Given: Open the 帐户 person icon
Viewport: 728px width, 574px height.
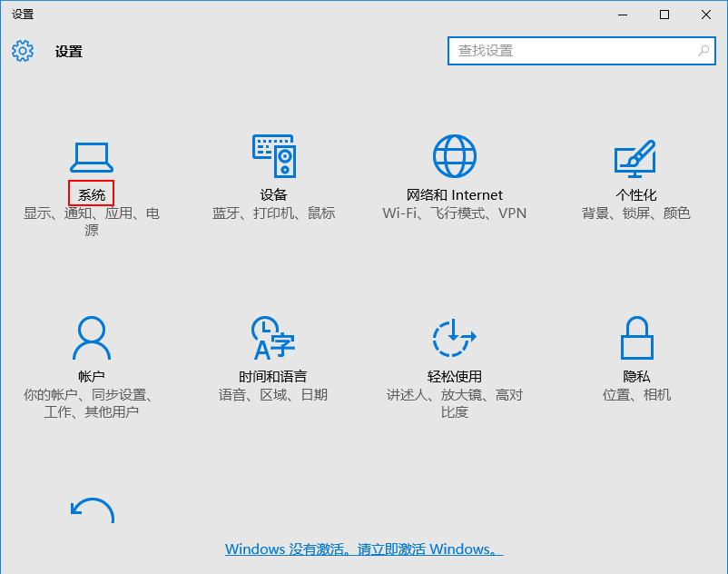Looking at the screenshot, I should click(x=92, y=338).
